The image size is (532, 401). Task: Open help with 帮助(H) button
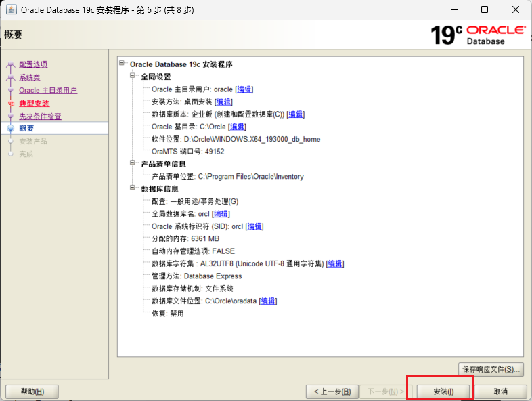click(32, 392)
